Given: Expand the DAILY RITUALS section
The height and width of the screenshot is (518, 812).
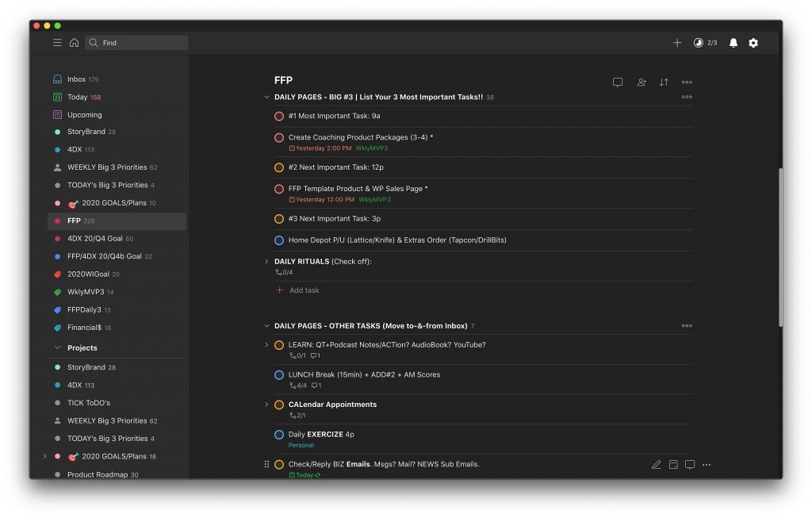Looking at the screenshot, I should [267, 260].
